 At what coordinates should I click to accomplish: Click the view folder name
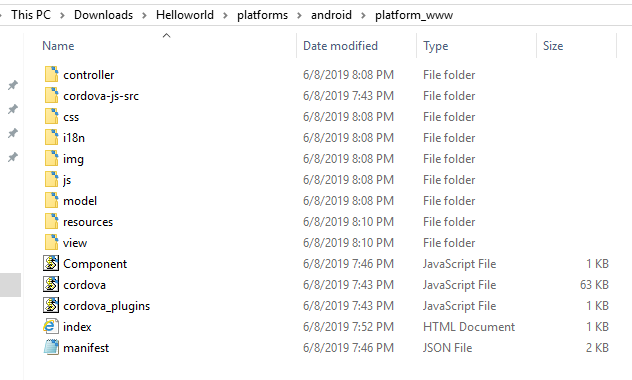pos(75,243)
